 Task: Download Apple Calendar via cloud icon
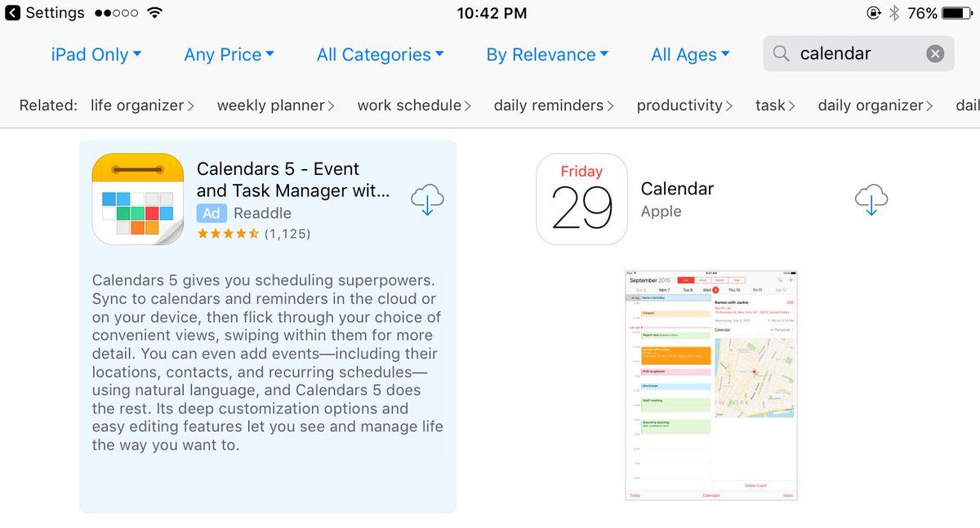tap(871, 199)
